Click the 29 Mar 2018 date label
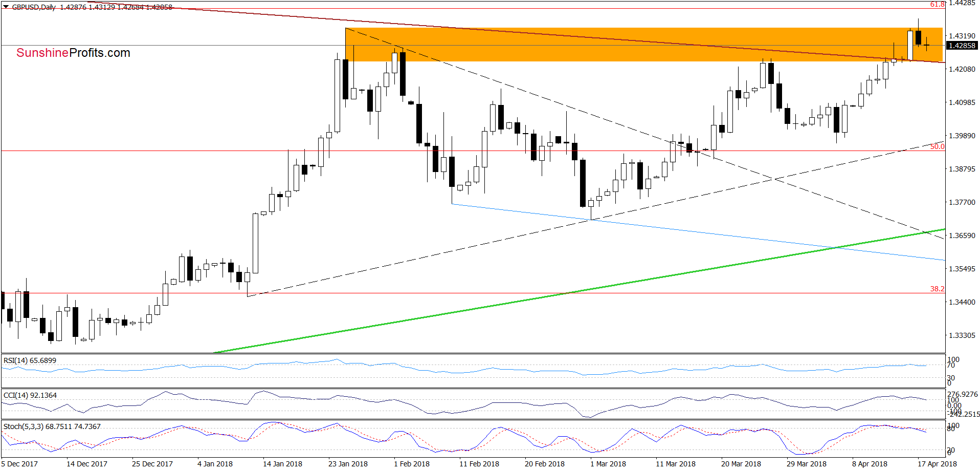Viewport: 980px width, 471px height. click(807, 464)
